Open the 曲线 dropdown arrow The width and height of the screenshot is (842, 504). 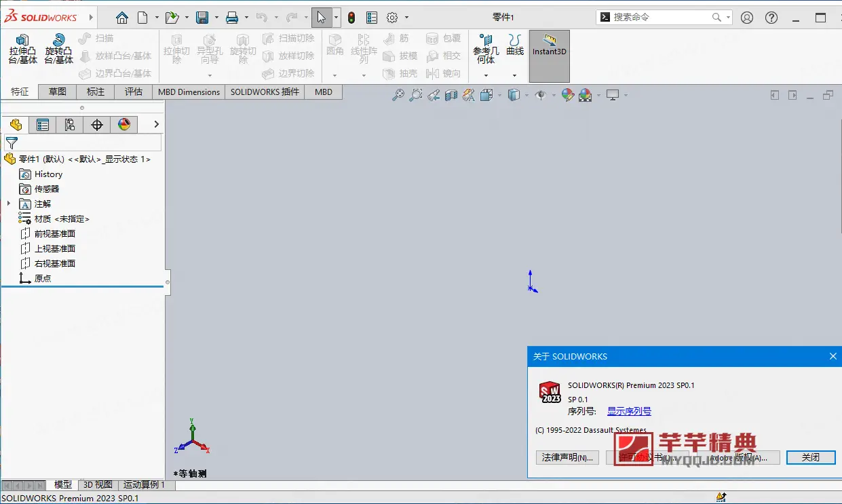coord(515,75)
